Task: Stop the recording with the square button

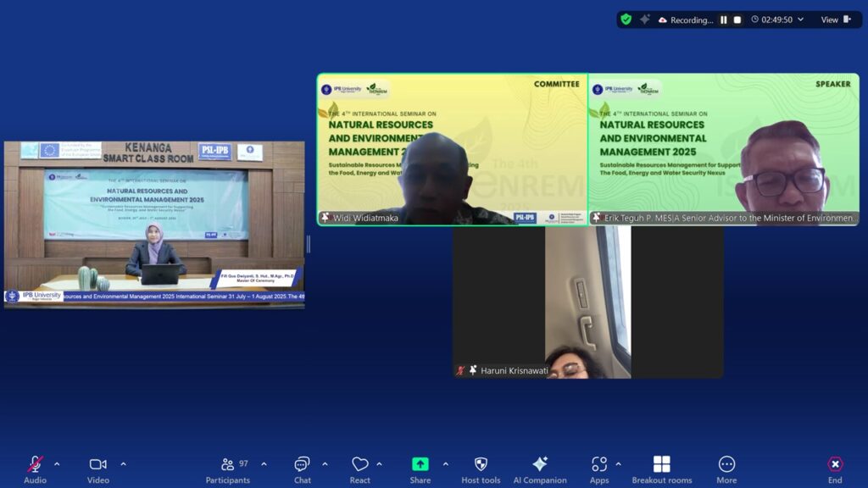Action: (x=737, y=19)
